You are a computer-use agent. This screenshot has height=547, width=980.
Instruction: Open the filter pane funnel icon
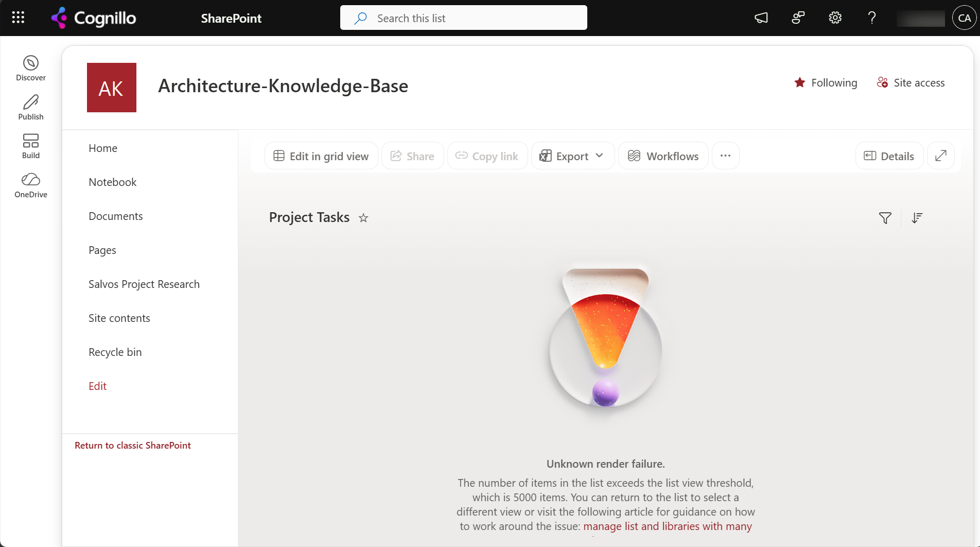(x=885, y=218)
